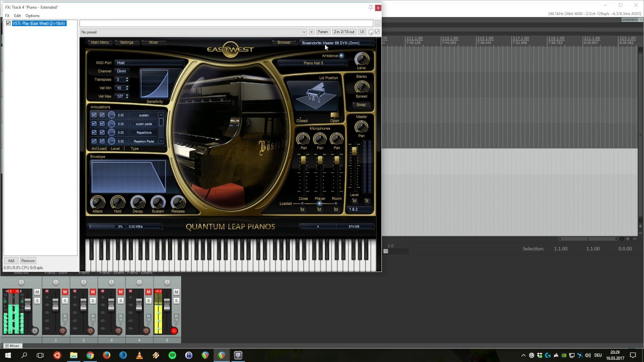Click the Vel Min stepper arrows
The width and height of the screenshot is (644, 362).
click(x=127, y=88)
